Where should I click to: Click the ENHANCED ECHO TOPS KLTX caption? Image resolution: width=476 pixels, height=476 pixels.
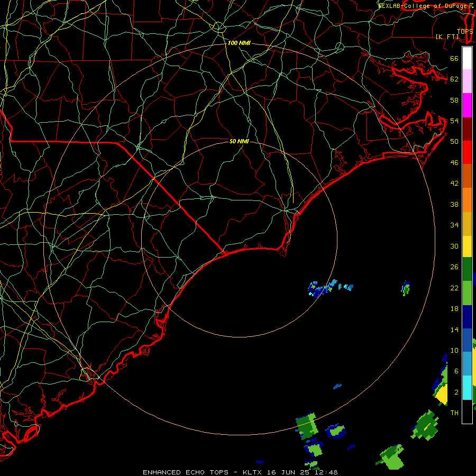240,472
